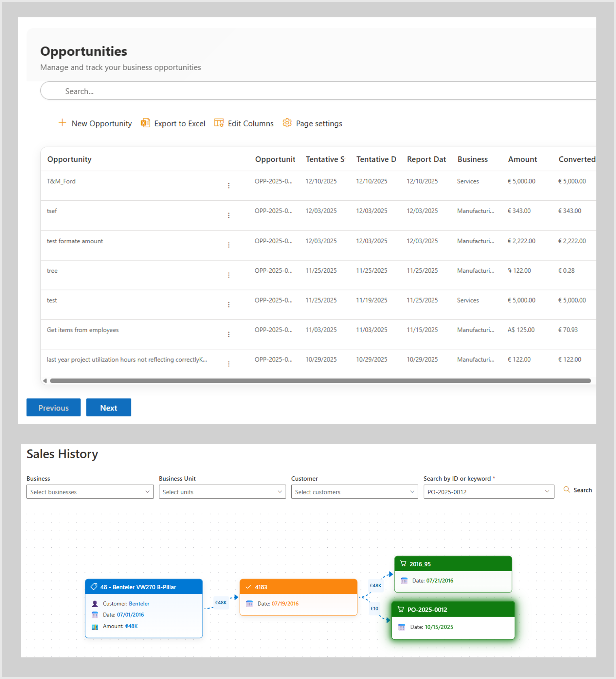Click the tag icon on Benteler VW270 node
This screenshot has height=679, width=616.
coord(94,587)
